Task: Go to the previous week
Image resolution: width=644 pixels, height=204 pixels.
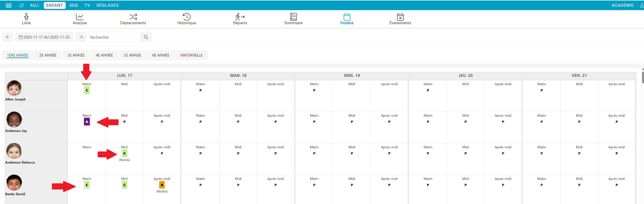Action: pyautogui.click(x=8, y=37)
